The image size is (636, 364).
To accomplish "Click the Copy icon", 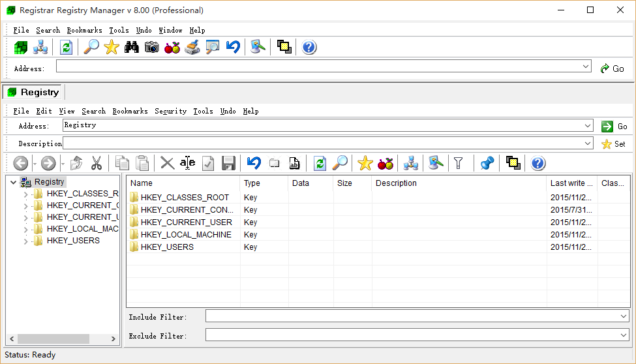I will pos(122,163).
